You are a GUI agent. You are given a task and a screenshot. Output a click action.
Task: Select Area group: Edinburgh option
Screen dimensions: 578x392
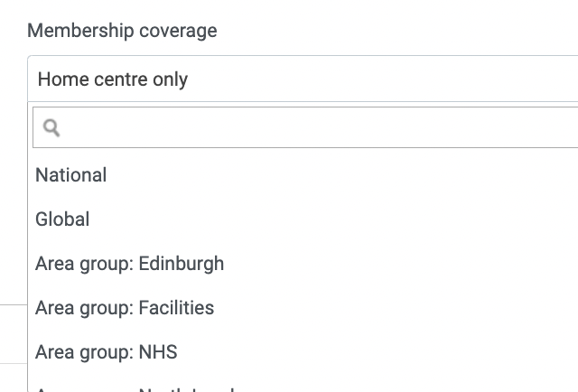[x=303, y=264]
